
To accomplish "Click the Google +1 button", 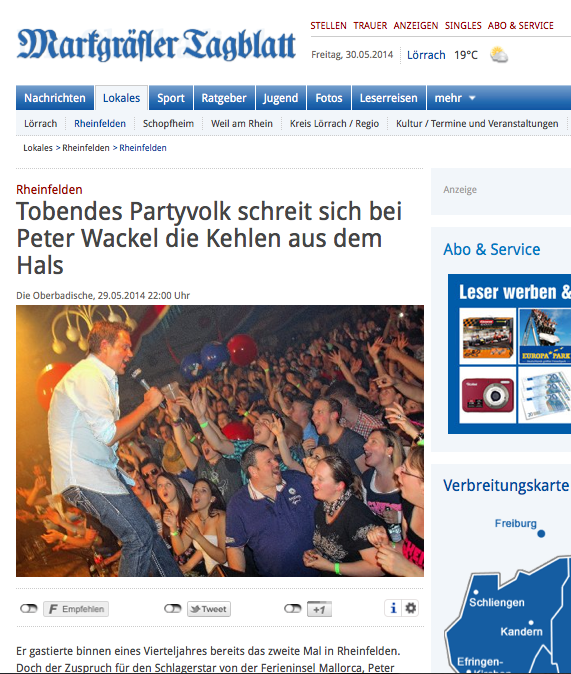I will [x=319, y=609].
